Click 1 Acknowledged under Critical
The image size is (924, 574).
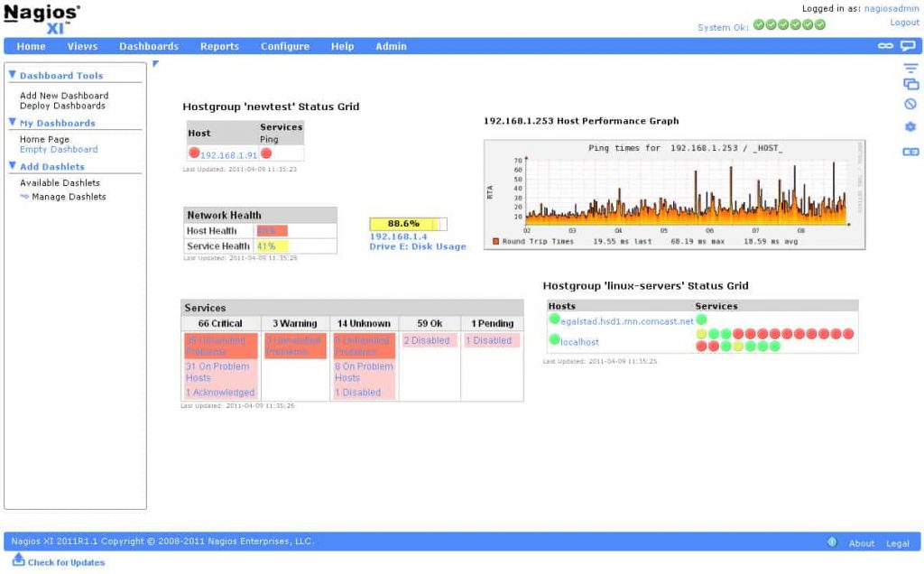[x=220, y=393]
